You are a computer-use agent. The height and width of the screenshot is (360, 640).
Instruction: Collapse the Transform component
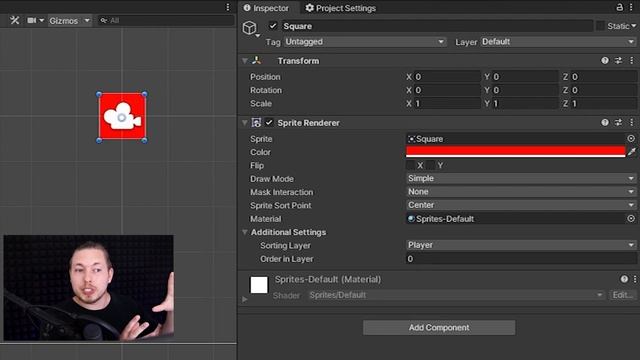[245, 61]
